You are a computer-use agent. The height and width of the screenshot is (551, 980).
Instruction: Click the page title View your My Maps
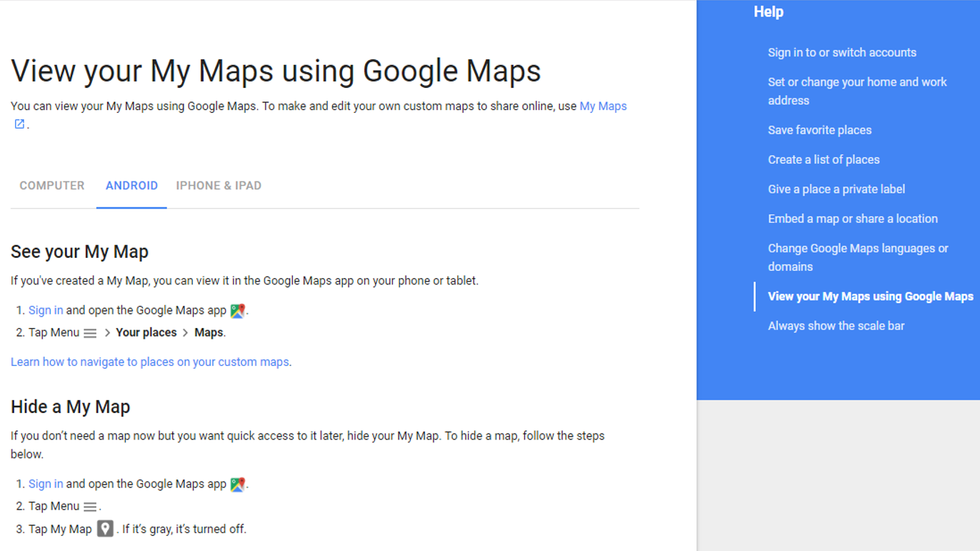[x=276, y=71]
